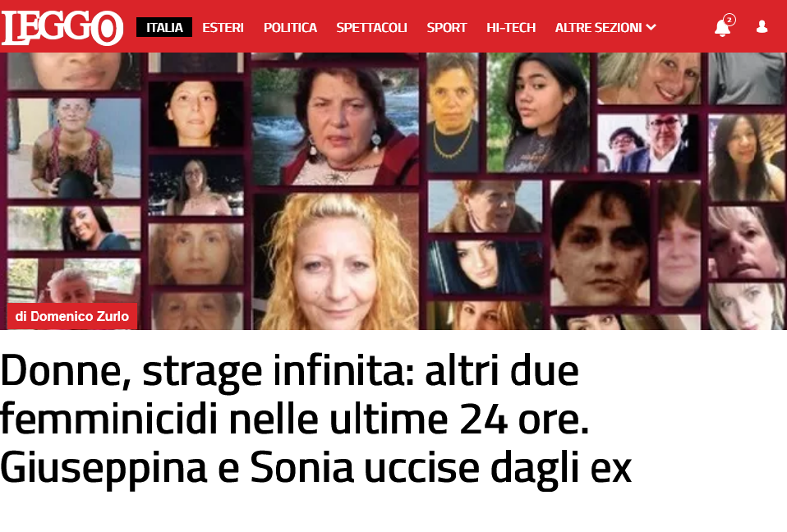Open the Sport section

pyautogui.click(x=447, y=28)
